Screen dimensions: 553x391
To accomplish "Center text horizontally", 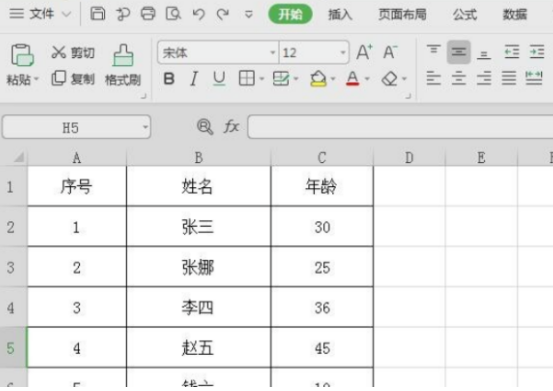I will (x=458, y=78).
